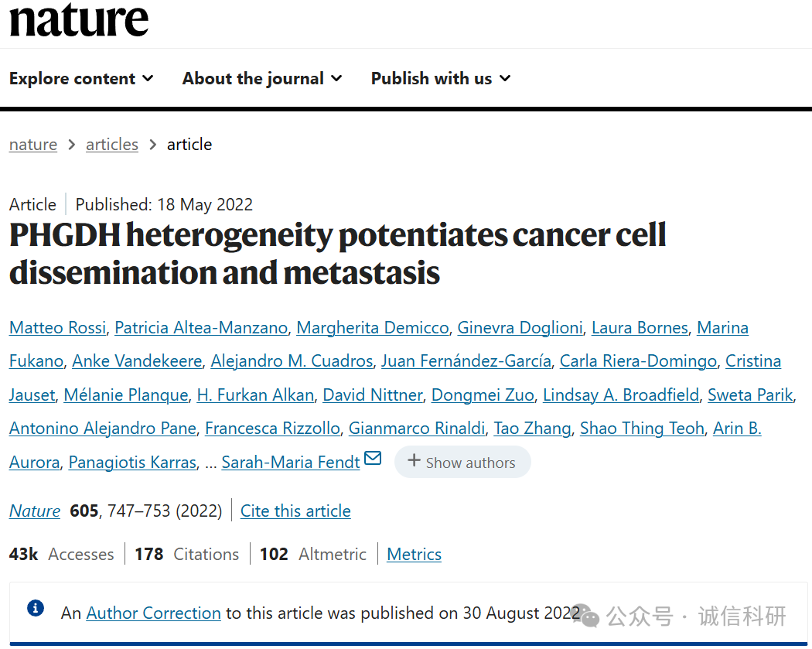Go to the nature breadcrumb link
The width and height of the screenshot is (812, 649).
33,145
